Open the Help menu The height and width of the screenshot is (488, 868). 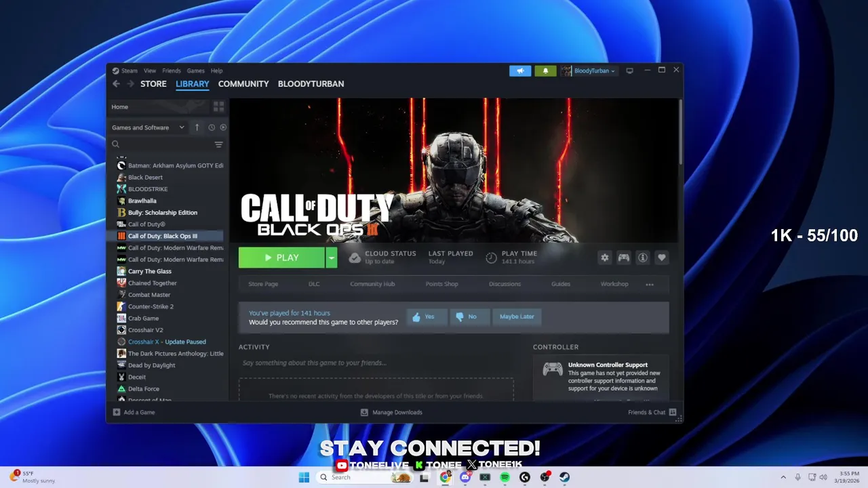[x=216, y=70]
